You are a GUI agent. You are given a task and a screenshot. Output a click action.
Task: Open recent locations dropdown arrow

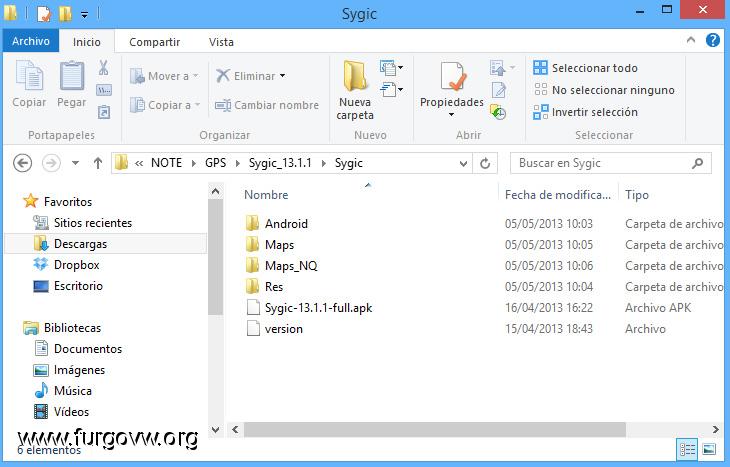[x=75, y=163]
